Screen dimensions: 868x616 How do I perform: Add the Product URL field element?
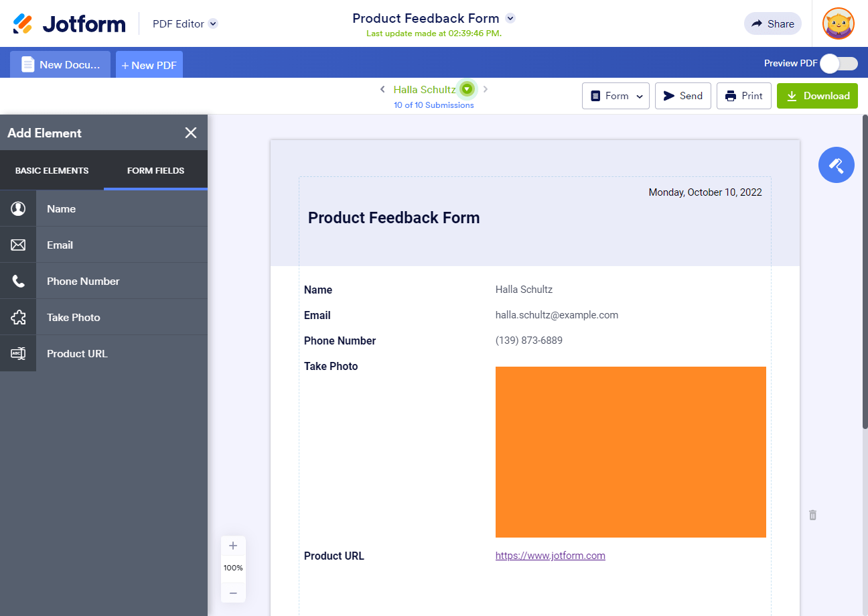104,354
